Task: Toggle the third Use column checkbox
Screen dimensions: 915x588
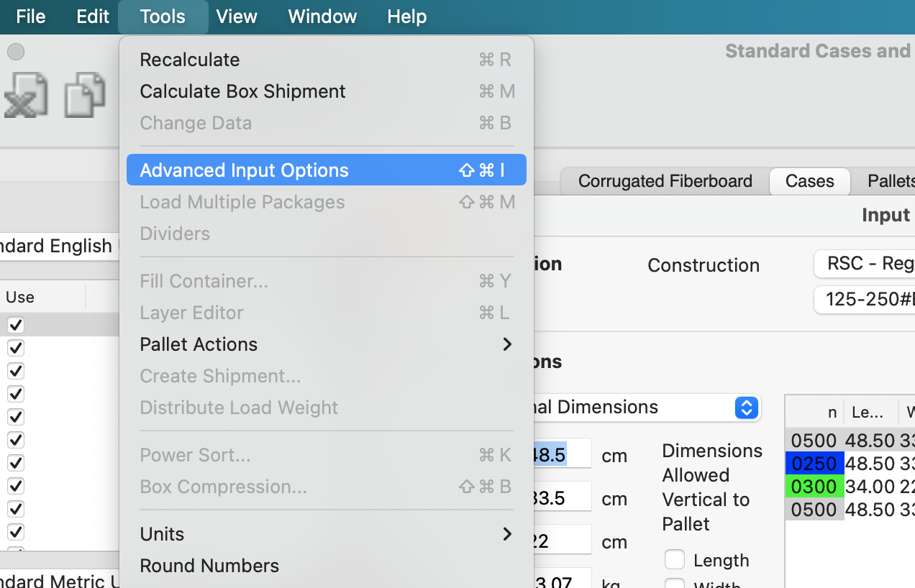Action: coord(15,371)
